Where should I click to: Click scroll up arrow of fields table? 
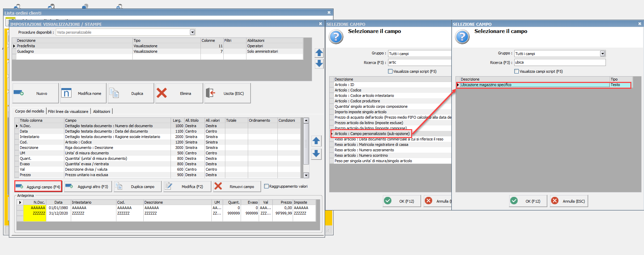306,120
